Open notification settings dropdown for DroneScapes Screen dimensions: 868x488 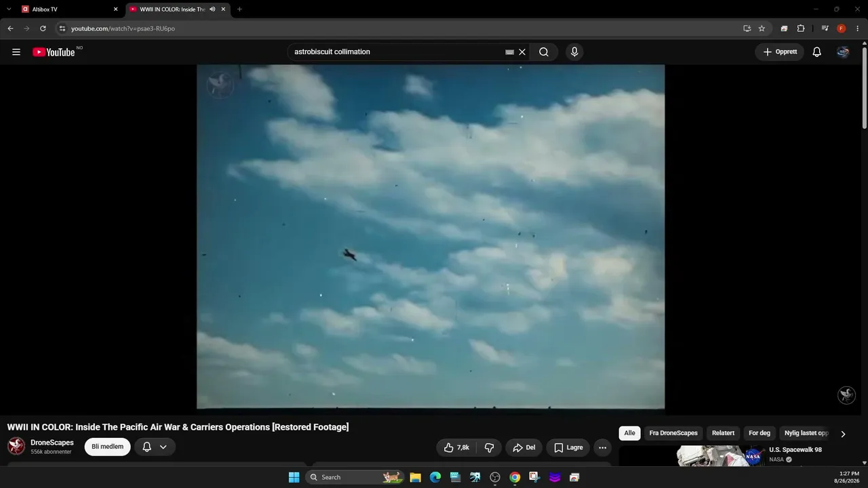155,447
